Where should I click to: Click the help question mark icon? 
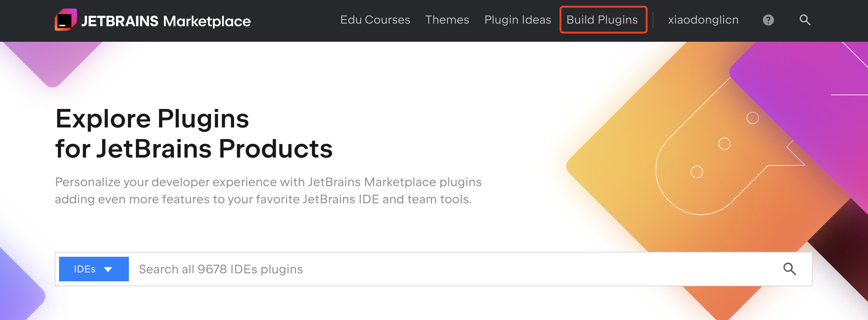tap(768, 20)
